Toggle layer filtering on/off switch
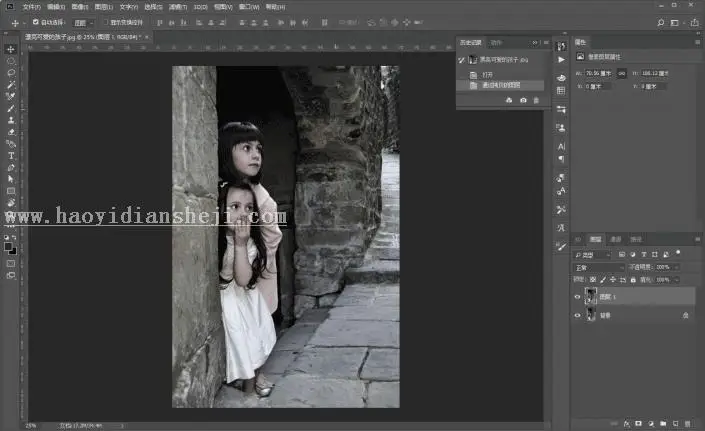705x431 pixels. pos(678,253)
